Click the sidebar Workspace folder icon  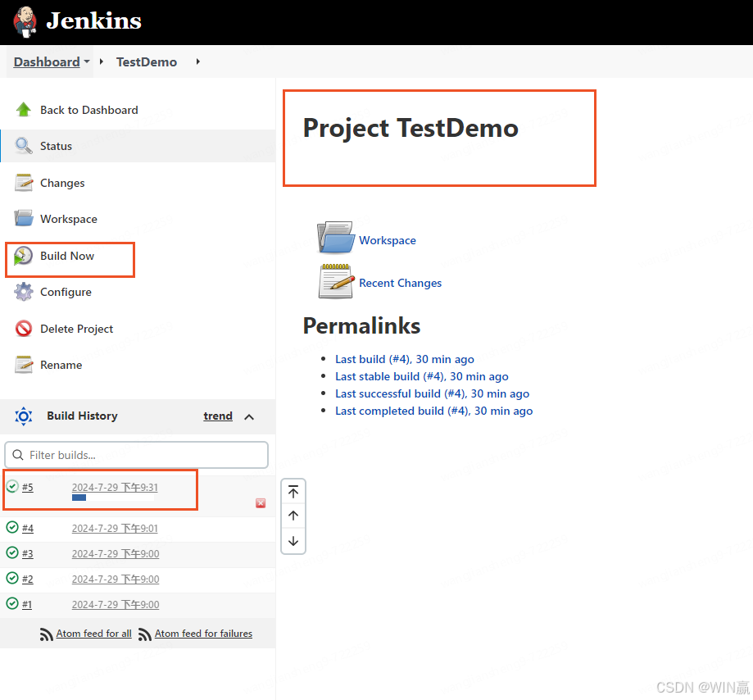[24, 218]
